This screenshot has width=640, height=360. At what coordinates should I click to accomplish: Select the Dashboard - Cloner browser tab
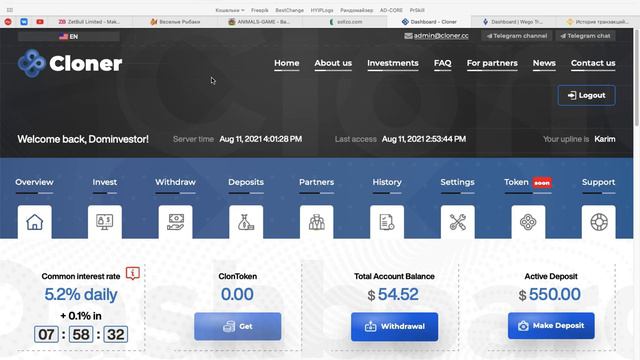point(429,22)
